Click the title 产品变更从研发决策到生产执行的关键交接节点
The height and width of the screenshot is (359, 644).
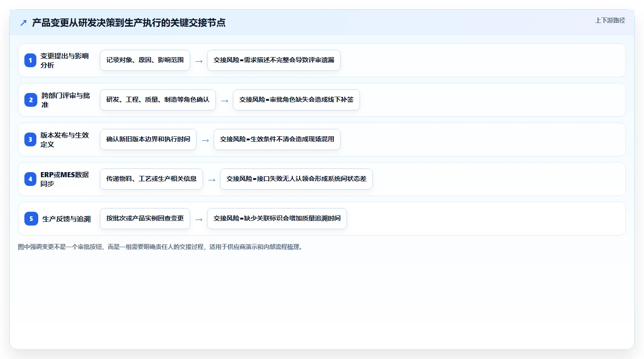tap(129, 23)
